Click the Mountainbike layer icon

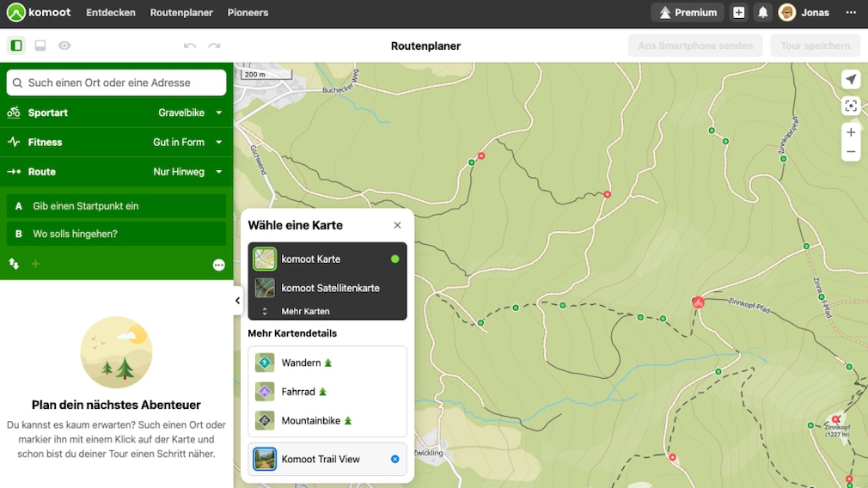[x=265, y=420]
